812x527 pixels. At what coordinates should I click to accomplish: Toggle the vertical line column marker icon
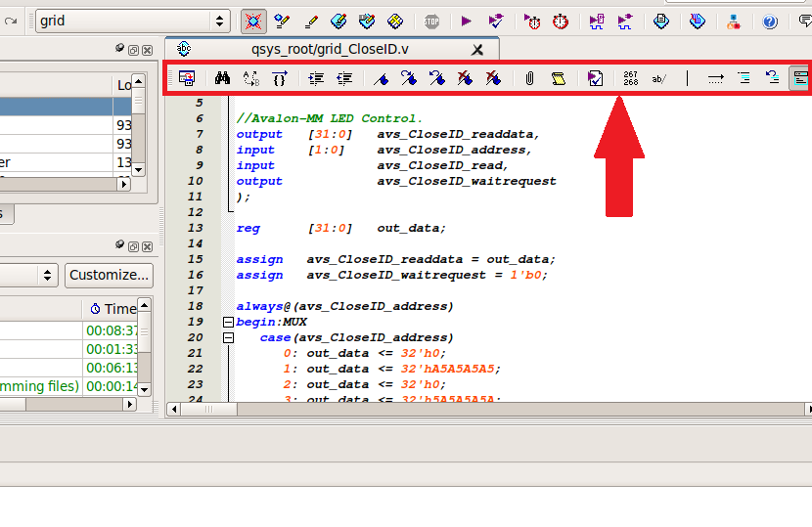point(687,78)
